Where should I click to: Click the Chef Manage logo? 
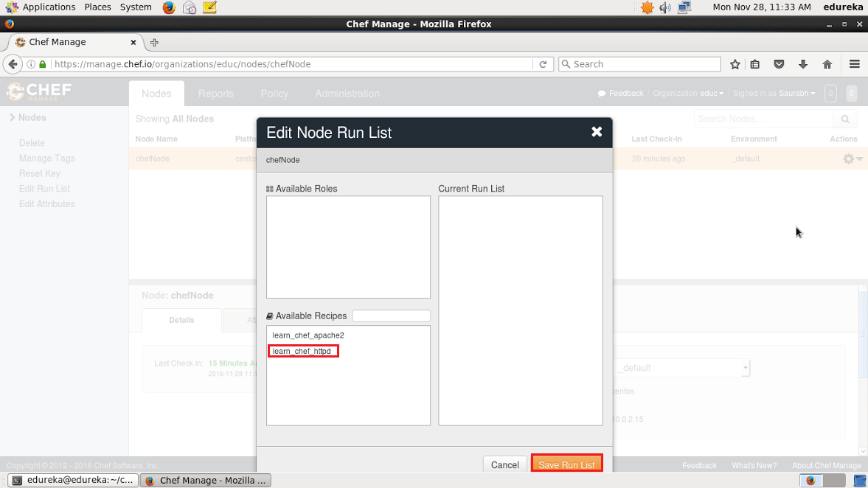tap(39, 91)
